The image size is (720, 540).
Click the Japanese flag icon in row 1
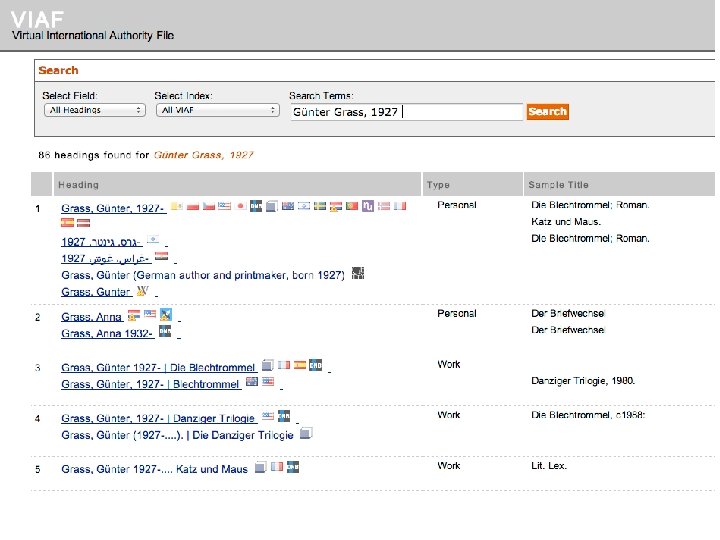pos(240,206)
